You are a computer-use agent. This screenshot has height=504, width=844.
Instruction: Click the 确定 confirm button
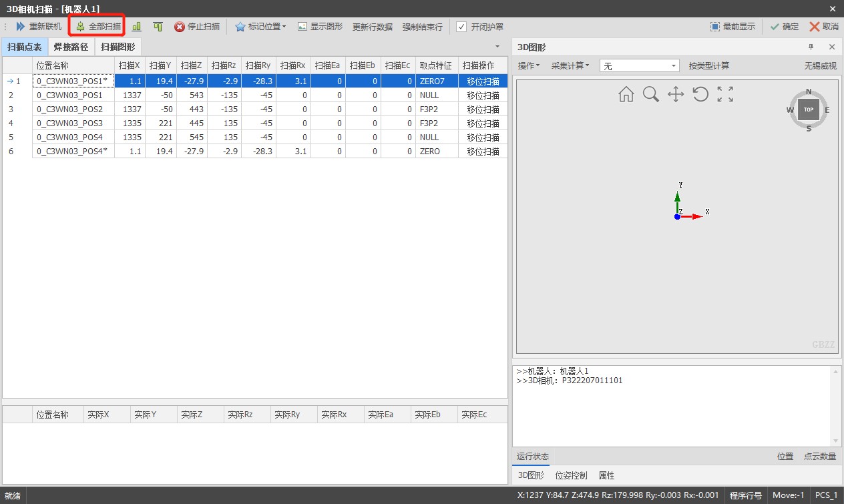click(784, 27)
